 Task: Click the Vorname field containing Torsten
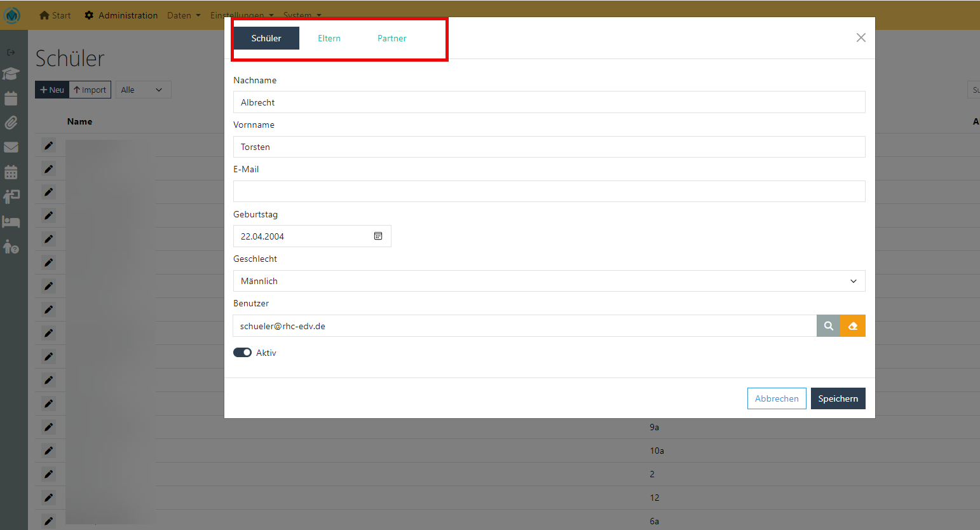tap(549, 147)
